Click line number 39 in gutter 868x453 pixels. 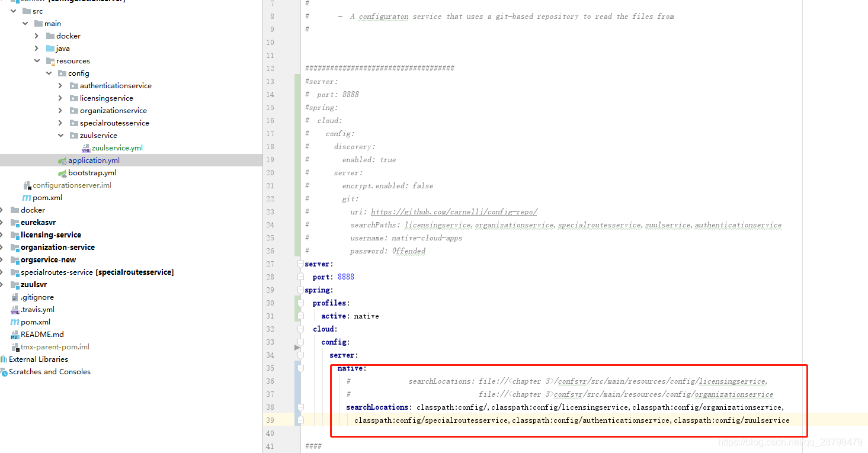pyautogui.click(x=270, y=420)
